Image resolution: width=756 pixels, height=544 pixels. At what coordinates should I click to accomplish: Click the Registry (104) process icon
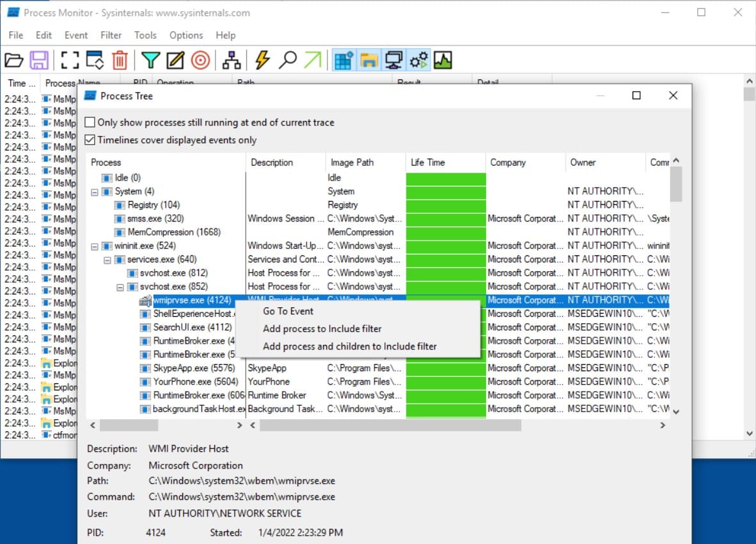[x=120, y=205]
